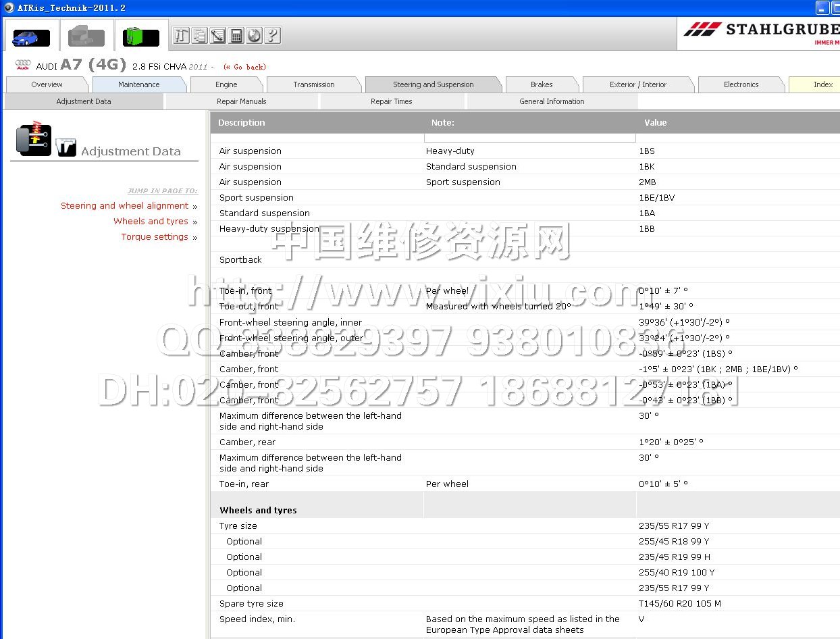Click the suspension spring Adjustment Data icon

(x=34, y=140)
